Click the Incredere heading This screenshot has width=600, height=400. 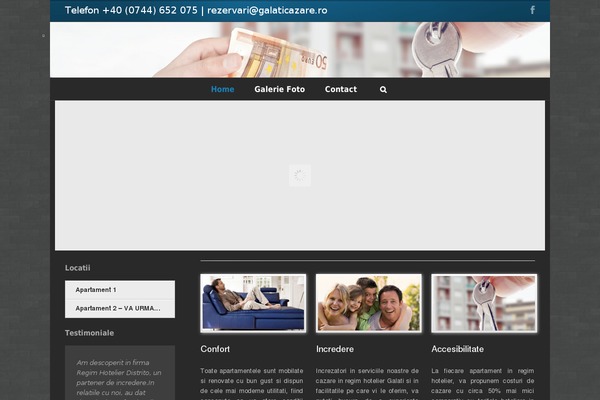coord(335,349)
